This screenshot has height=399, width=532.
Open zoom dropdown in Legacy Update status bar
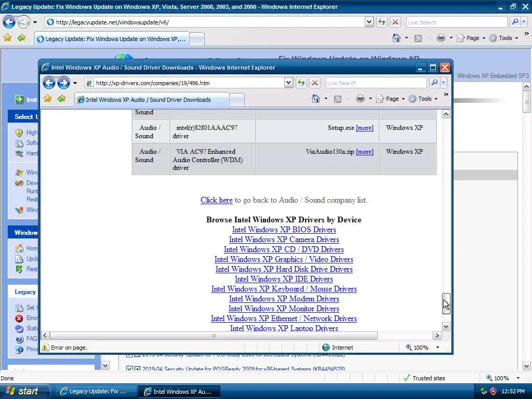pyautogui.click(x=518, y=378)
